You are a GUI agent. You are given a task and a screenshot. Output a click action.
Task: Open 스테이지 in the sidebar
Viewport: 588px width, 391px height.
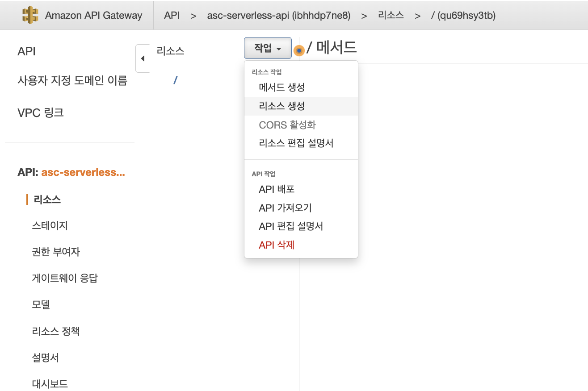50,225
